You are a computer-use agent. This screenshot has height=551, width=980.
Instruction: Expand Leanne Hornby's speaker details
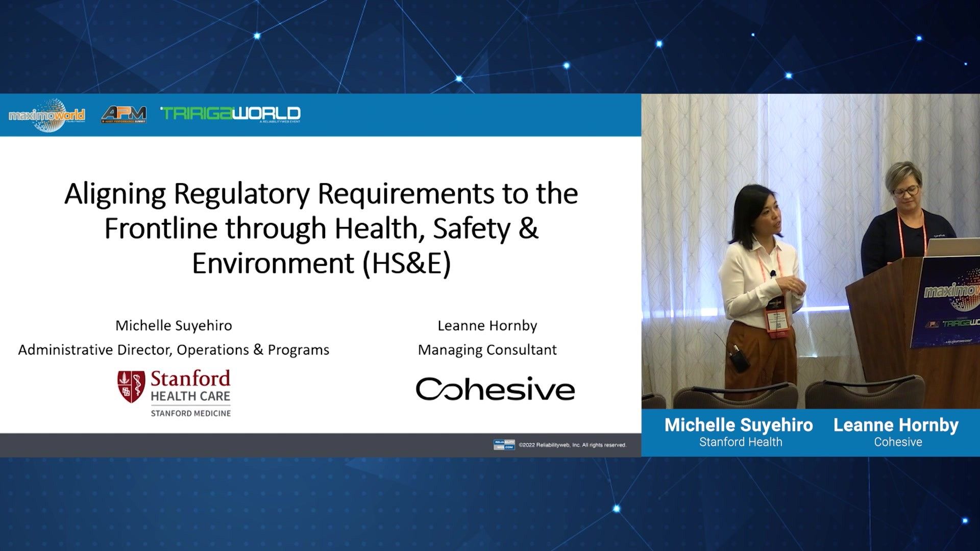[x=487, y=338]
